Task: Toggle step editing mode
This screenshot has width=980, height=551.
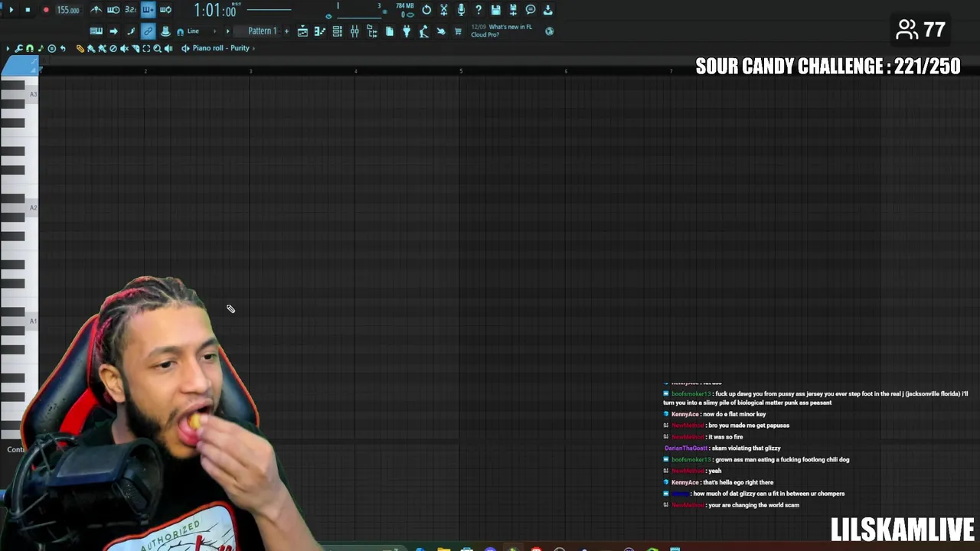Action: [x=131, y=31]
